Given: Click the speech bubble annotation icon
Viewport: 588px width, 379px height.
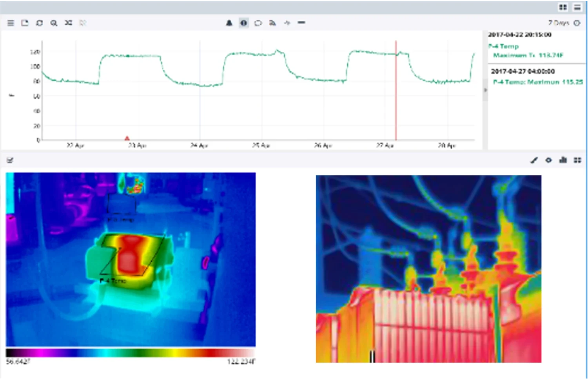Looking at the screenshot, I should click(x=258, y=23).
